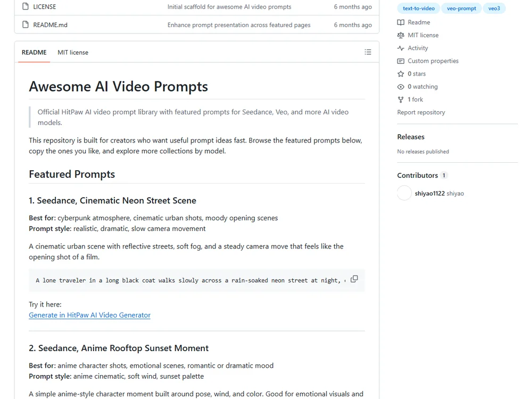The height and width of the screenshot is (399, 532).
Task: Open the Releases heading link
Action: pos(411,137)
